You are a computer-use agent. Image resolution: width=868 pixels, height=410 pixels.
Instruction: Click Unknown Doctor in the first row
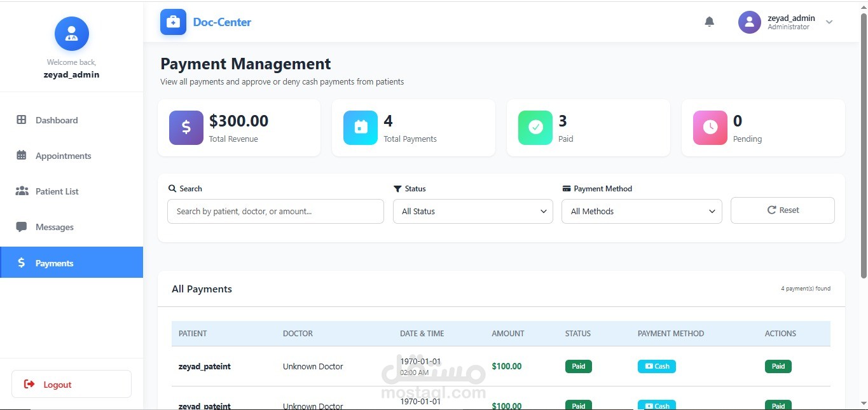(313, 366)
